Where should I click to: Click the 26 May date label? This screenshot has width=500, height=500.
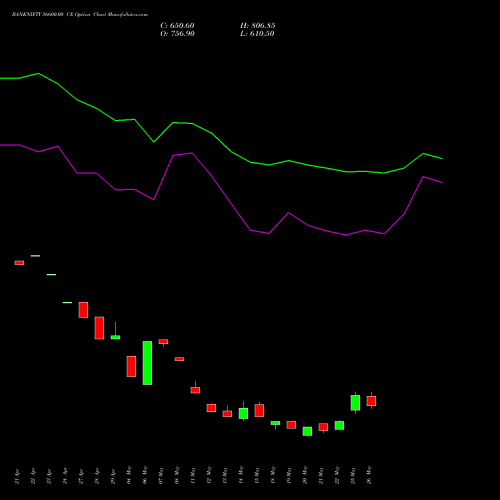(x=369, y=475)
